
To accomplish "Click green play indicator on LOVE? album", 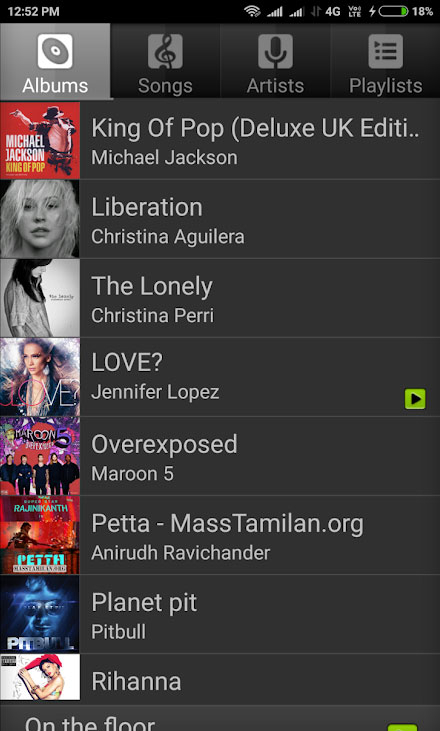I will point(415,399).
